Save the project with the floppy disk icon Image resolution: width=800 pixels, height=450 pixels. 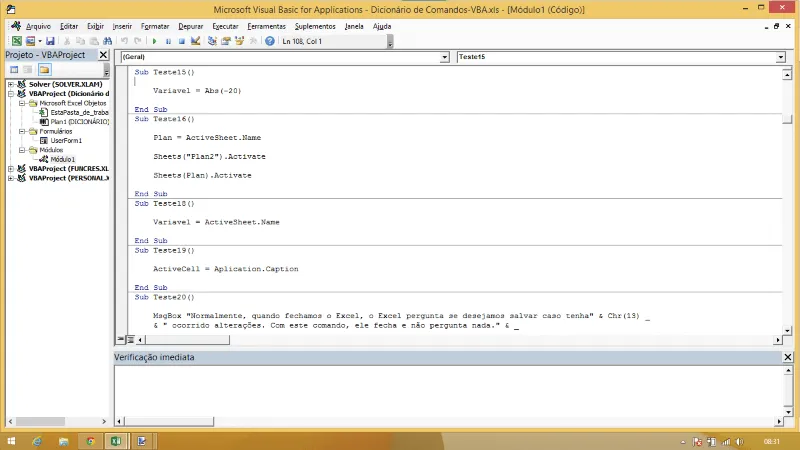click(50, 41)
